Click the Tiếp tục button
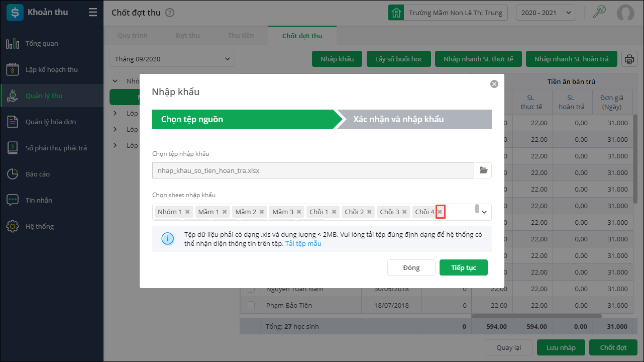Viewport: 644px width, 362px height. coord(464,267)
